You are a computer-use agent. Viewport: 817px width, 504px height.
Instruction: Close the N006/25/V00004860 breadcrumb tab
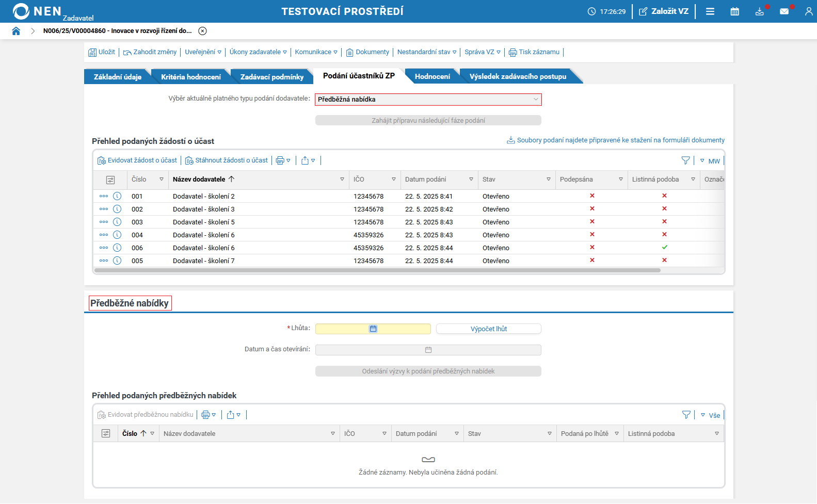tap(203, 31)
